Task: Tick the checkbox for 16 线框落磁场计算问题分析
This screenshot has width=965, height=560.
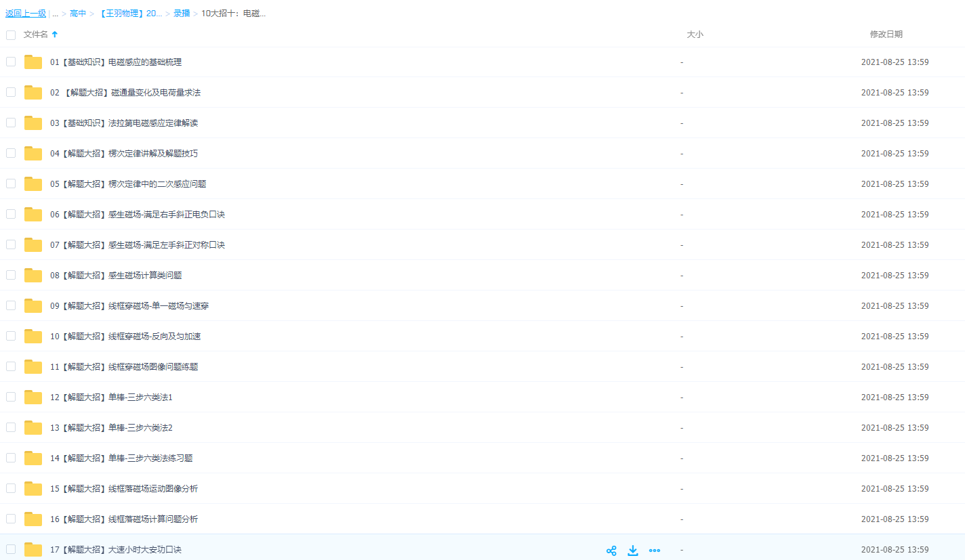Action: [11, 519]
